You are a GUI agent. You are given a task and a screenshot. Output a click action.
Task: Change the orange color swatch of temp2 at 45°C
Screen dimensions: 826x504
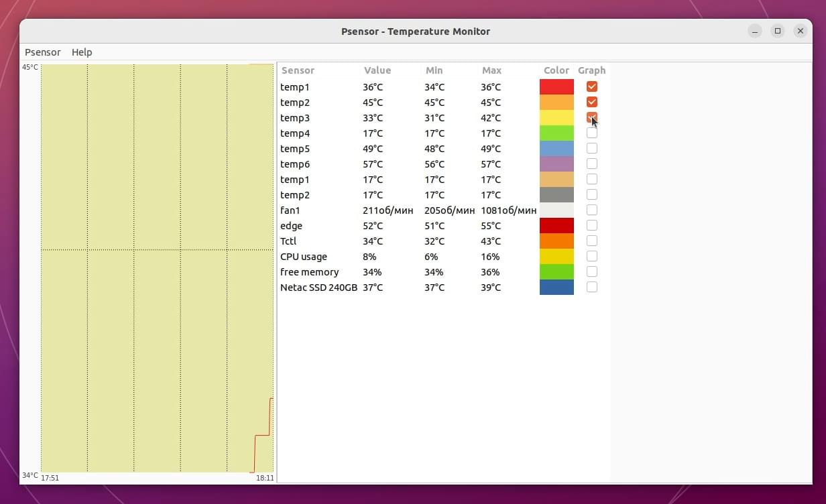point(556,103)
